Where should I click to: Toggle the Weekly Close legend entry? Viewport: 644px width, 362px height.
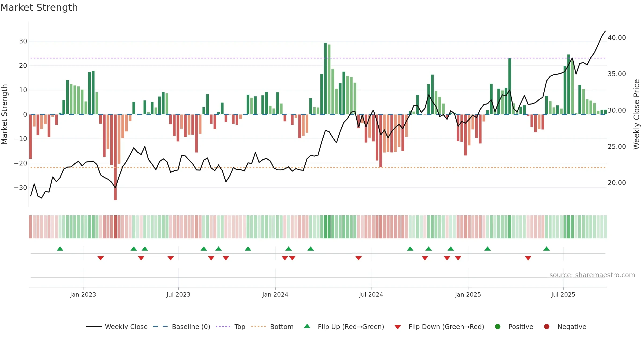coord(117,327)
